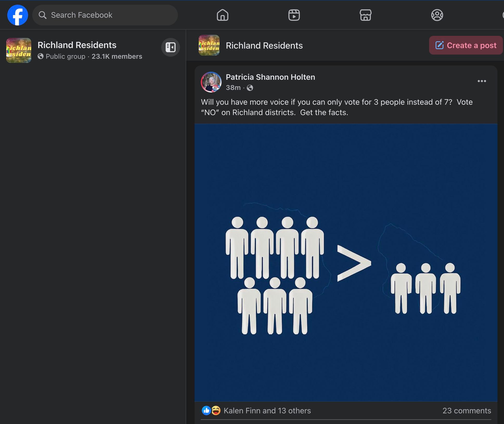504x424 pixels.
Task: Open the blue voting figures post image
Action: [346, 262]
